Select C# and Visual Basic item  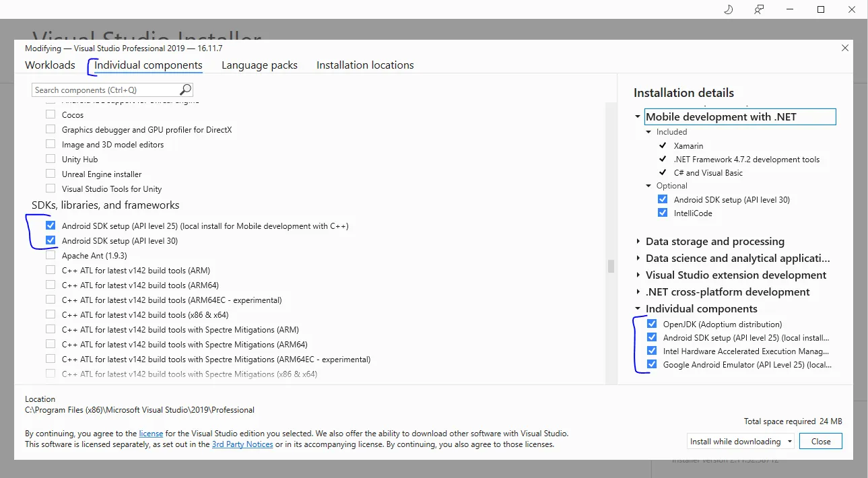[708, 173]
